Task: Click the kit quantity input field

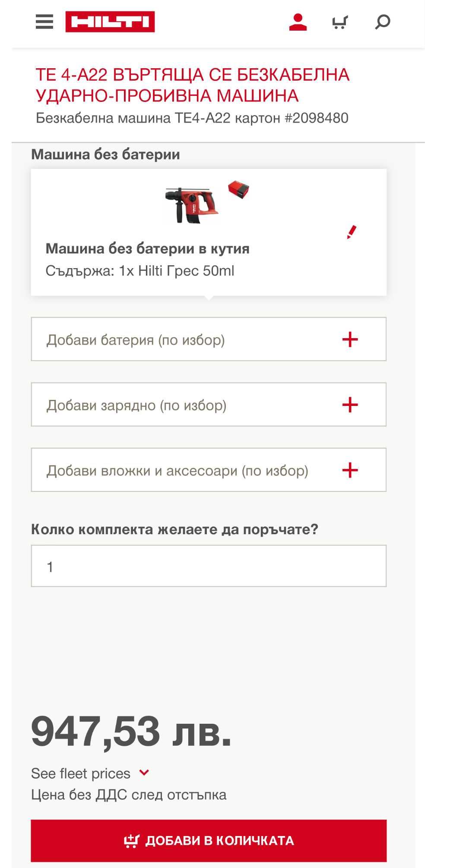Action: pos(209,566)
